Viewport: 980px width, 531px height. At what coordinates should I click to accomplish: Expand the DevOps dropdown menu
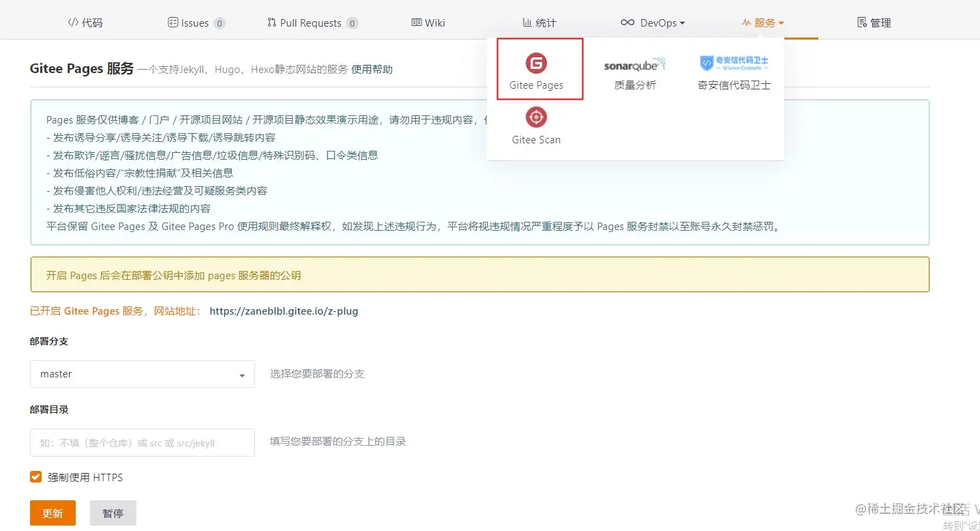tap(653, 23)
